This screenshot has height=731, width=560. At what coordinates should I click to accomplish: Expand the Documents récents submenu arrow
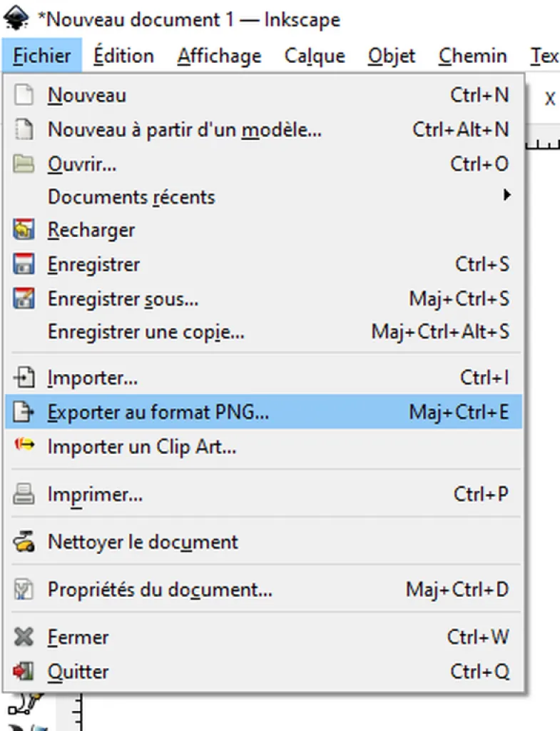pos(506,195)
